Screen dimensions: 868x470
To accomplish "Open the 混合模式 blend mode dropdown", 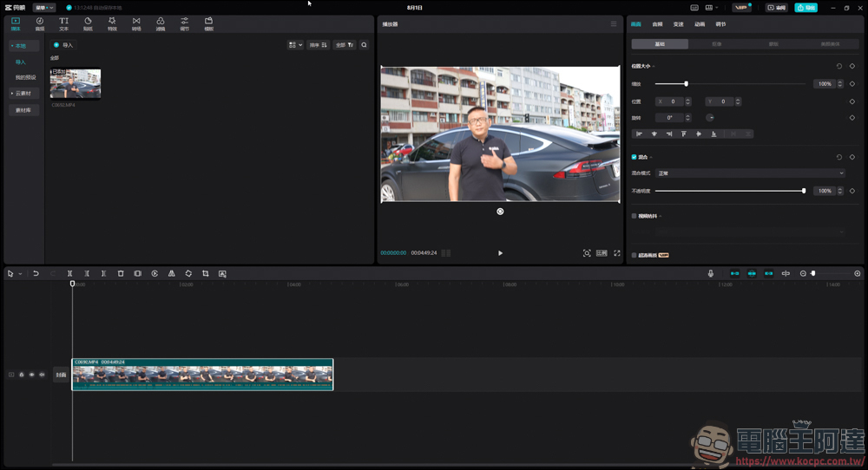I will [x=750, y=173].
